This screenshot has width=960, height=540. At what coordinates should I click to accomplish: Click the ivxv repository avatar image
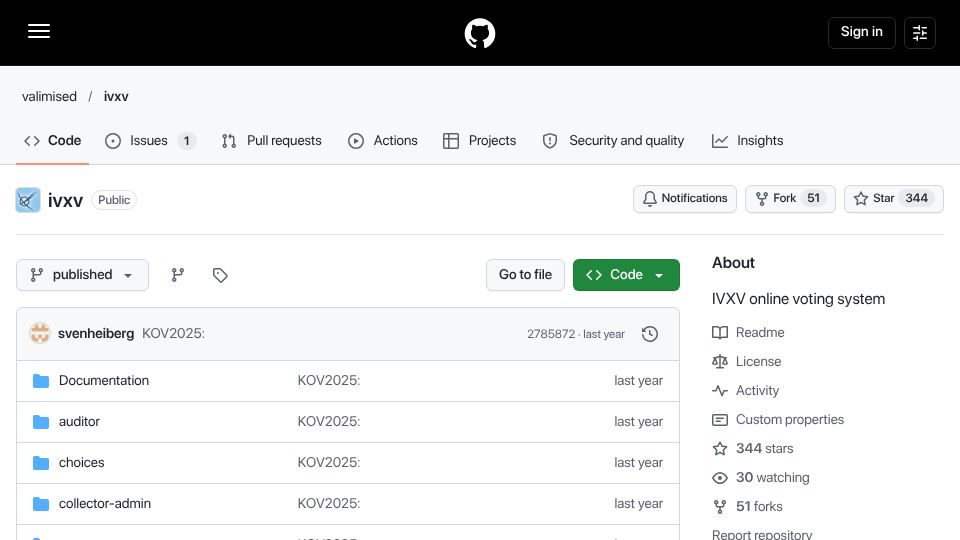[x=28, y=200]
